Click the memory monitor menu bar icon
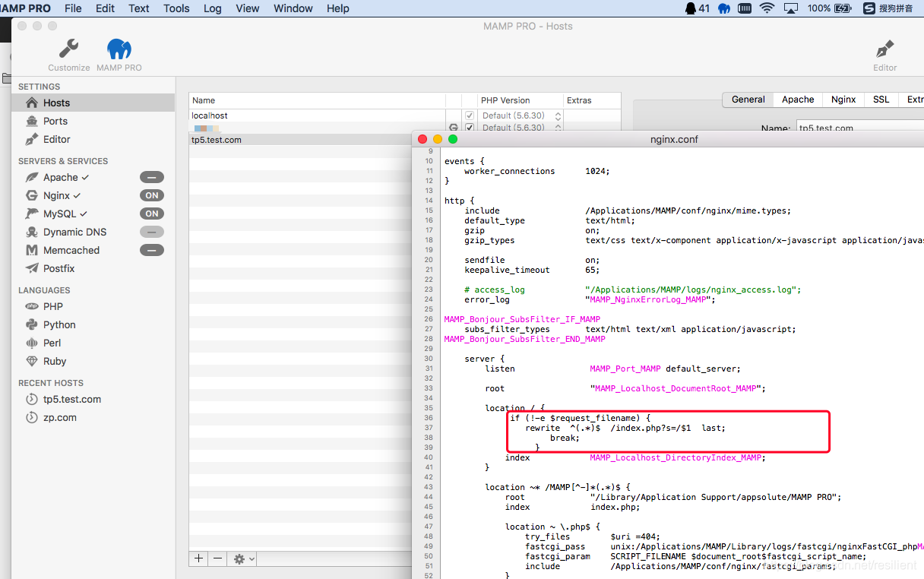Viewport: 924px width, 579px height. pos(745,8)
